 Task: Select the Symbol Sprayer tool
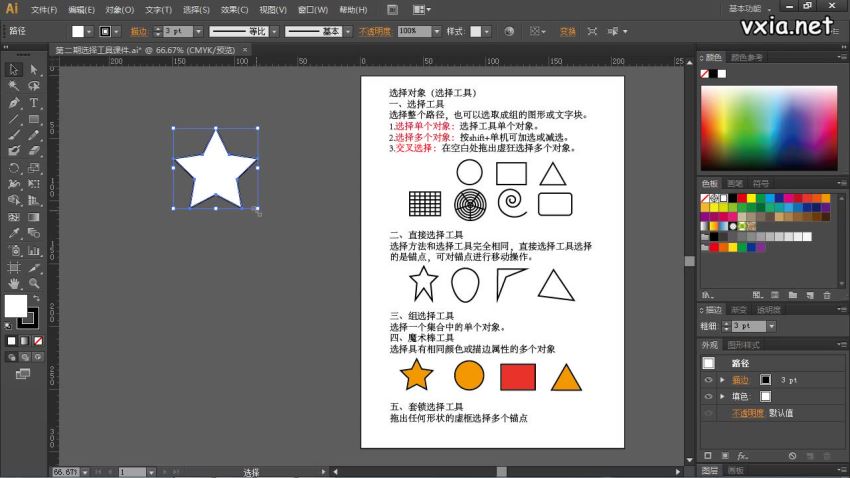[14, 250]
